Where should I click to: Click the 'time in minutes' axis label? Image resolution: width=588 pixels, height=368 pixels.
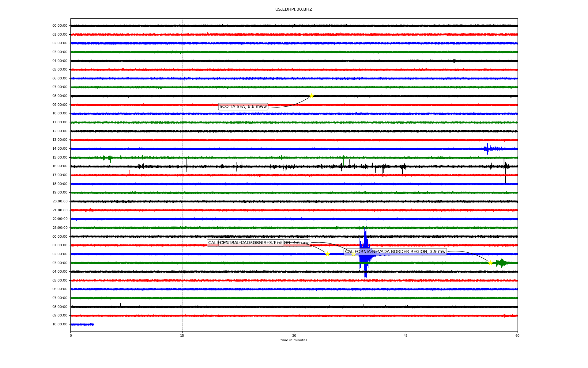[x=294, y=340]
